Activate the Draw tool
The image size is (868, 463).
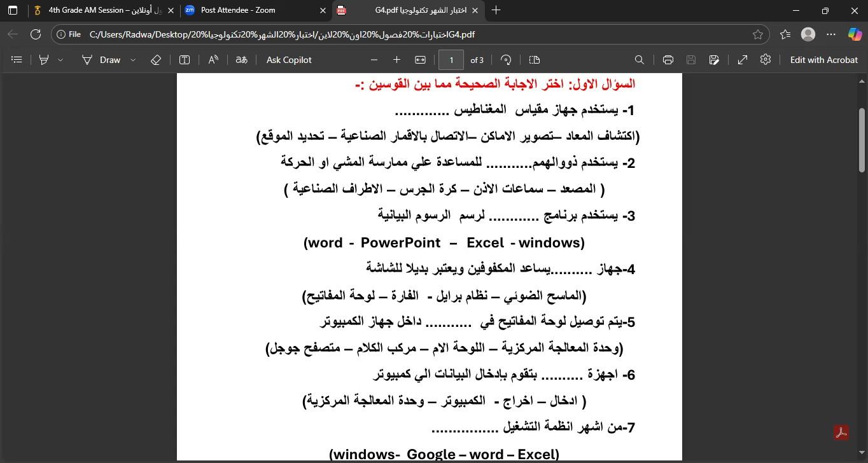102,60
